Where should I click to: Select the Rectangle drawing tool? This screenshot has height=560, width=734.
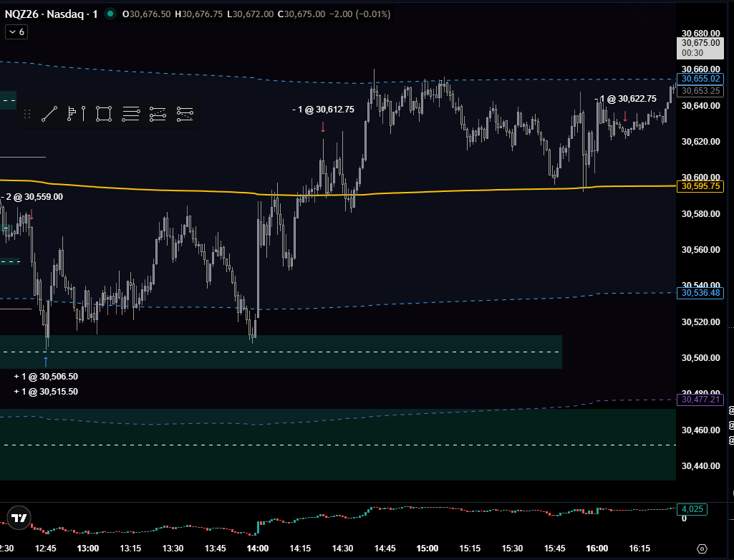[103, 114]
